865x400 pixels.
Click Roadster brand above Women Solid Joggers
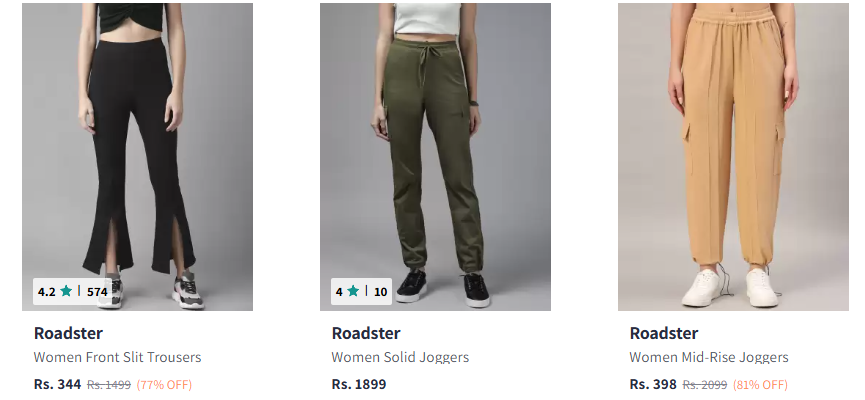[x=366, y=333]
